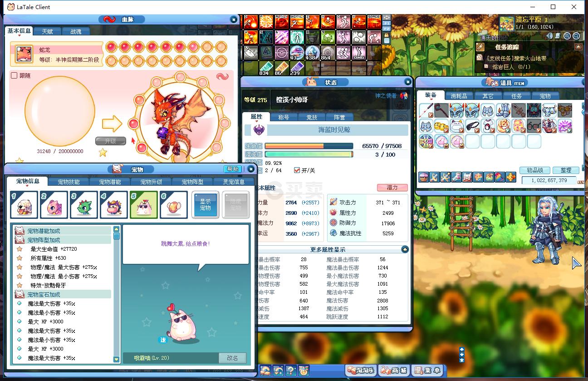Click the 改名 rename button
588x381 pixels.
point(232,358)
